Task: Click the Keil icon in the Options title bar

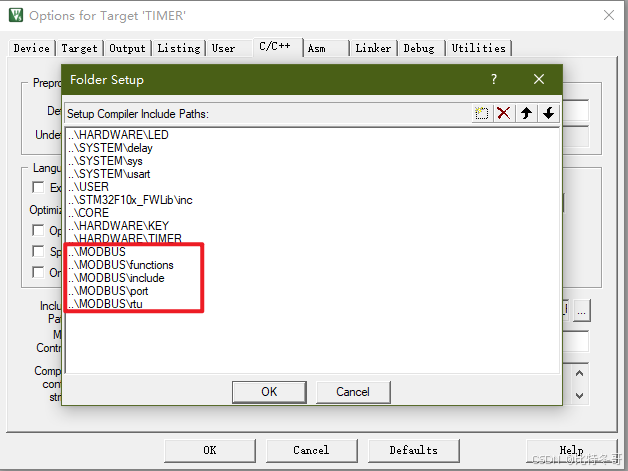Action: (x=16, y=15)
